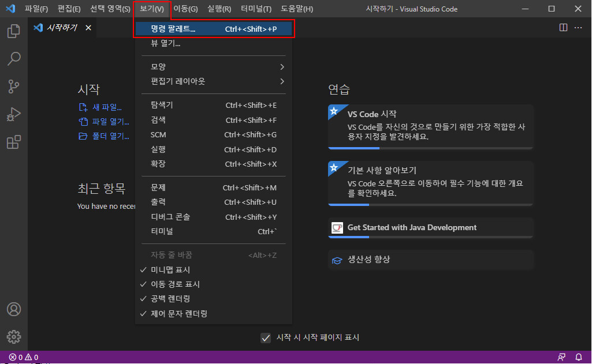
Task: Open the editor more actions ellipsis
Action: 578,28
